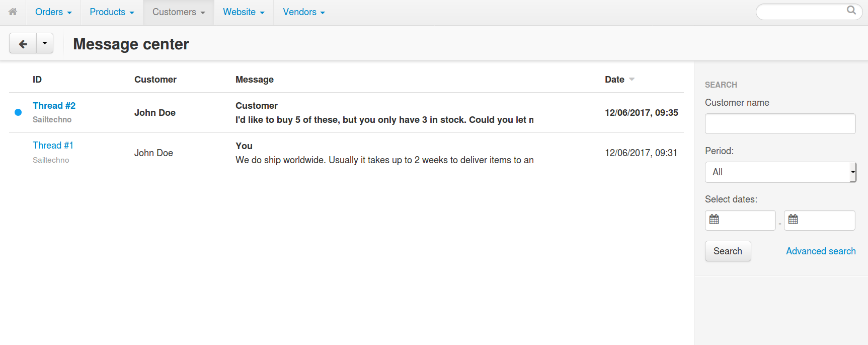
Task: Focus the top global search box
Action: 809,12
